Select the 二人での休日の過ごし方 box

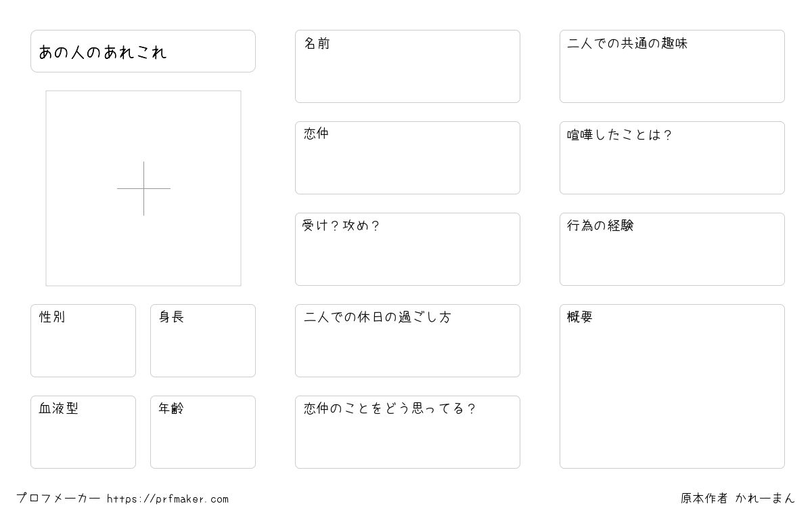click(x=407, y=341)
